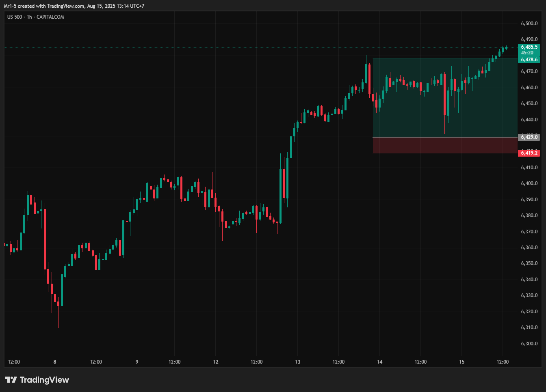Click the 6,340.0 price axis label

click(x=529, y=280)
